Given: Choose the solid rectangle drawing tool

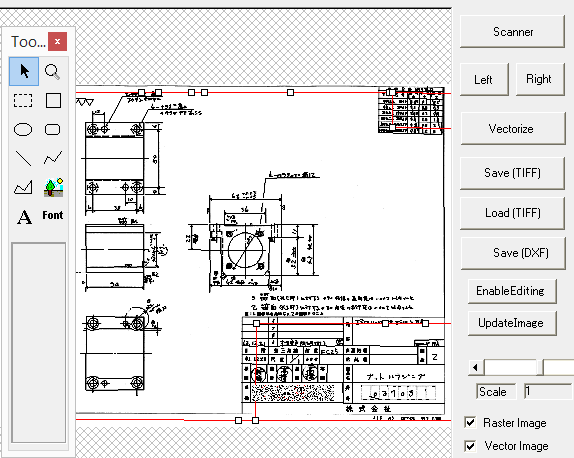Looking at the screenshot, I should click(x=53, y=100).
